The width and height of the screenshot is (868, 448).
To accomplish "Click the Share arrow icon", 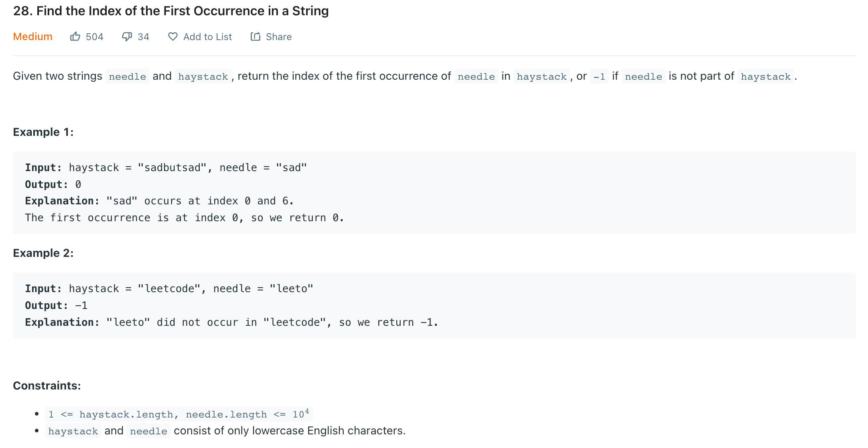I will tap(256, 36).
